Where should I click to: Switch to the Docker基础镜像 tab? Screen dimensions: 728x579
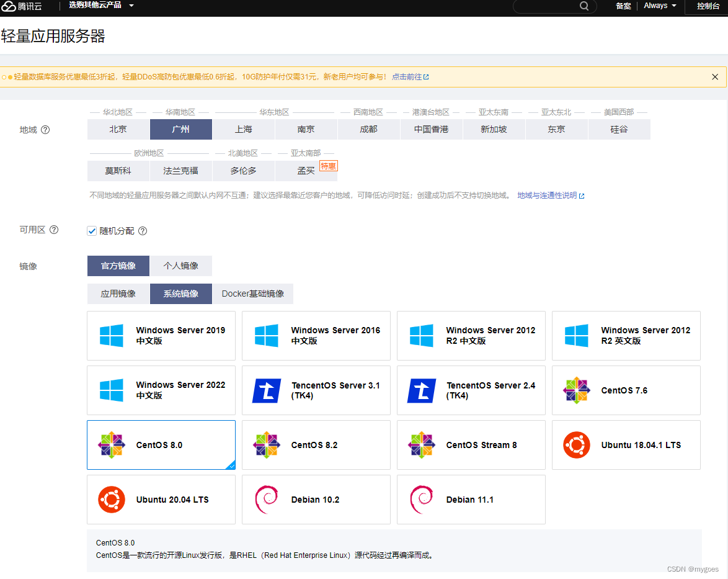pyautogui.click(x=253, y=294)
